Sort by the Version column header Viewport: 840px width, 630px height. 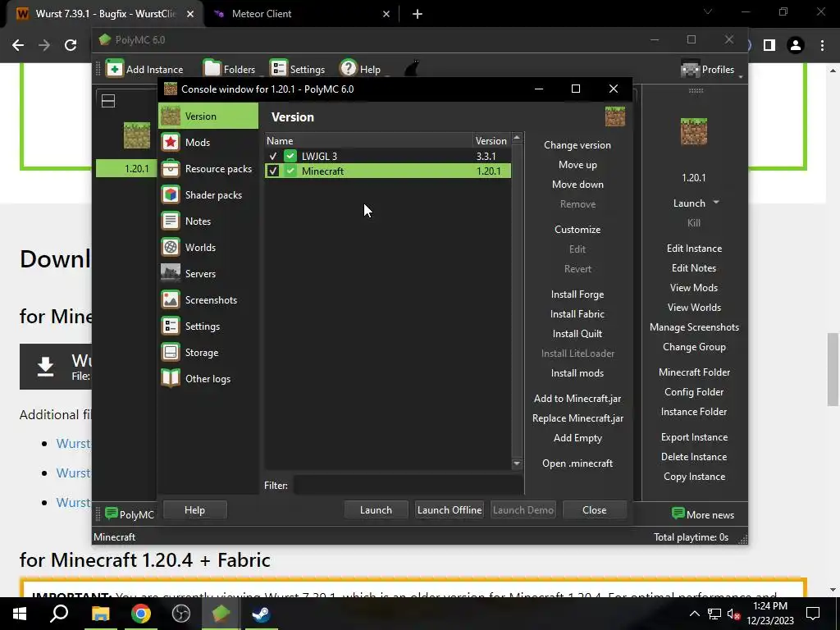(491, 140)
